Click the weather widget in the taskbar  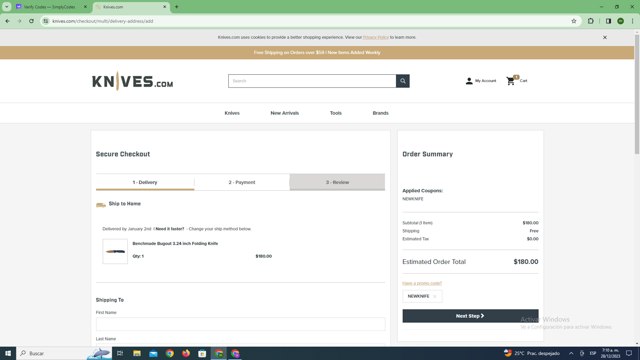click(531, 353)
